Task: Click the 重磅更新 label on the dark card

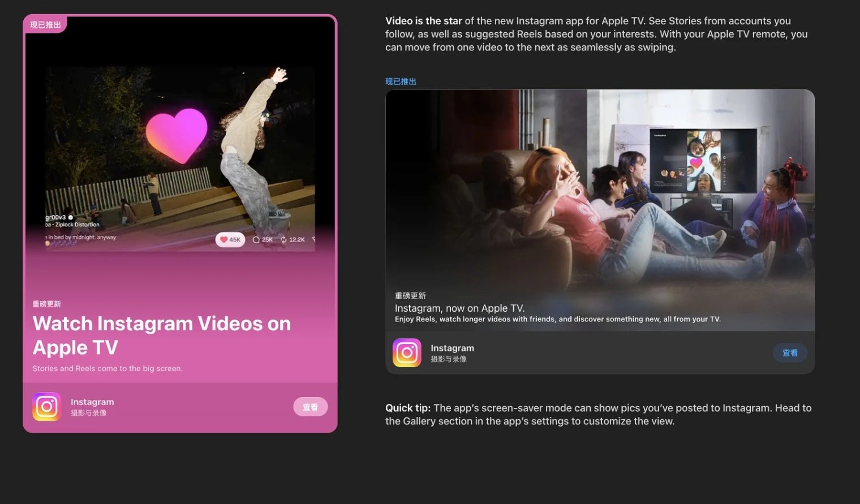Action: point(410,296)
